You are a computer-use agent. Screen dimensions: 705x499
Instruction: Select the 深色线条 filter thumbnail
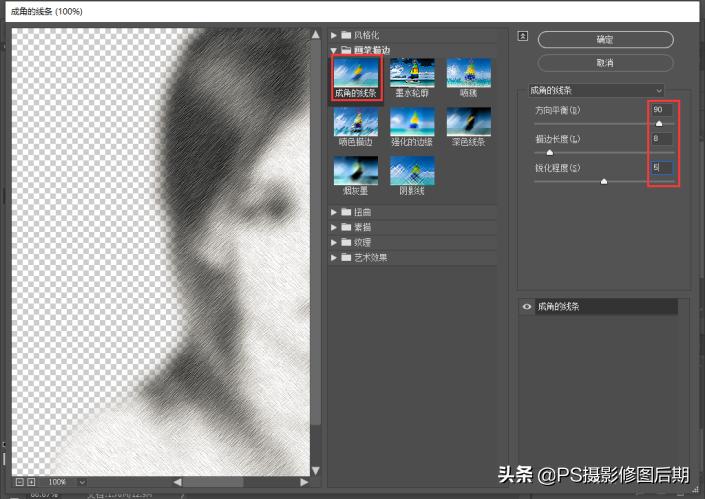[x=469, y=122]
